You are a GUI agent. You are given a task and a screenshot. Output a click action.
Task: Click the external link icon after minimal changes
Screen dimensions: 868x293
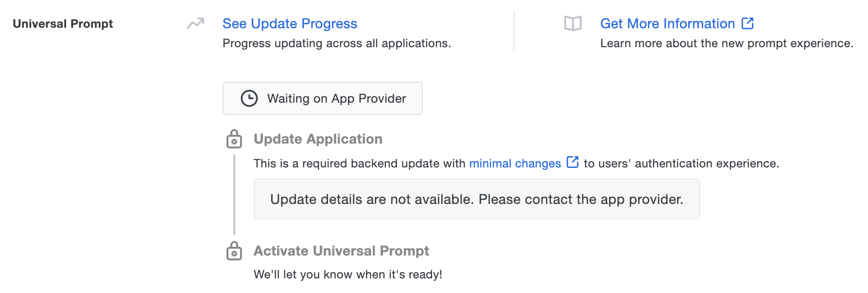click(573, 163)
